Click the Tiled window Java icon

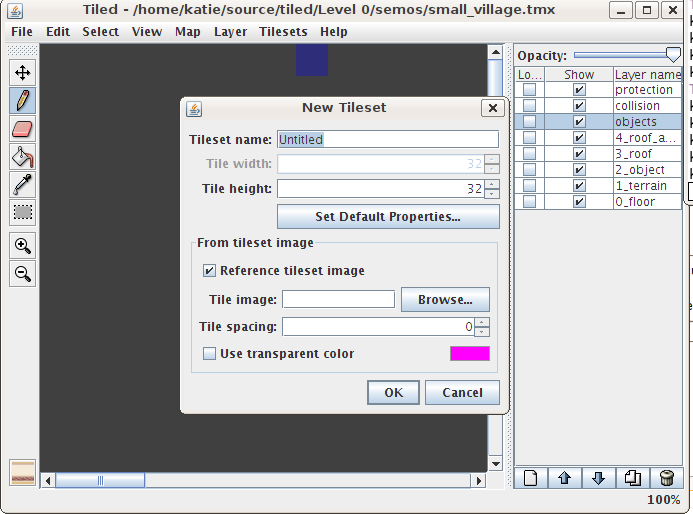(15, 10)
